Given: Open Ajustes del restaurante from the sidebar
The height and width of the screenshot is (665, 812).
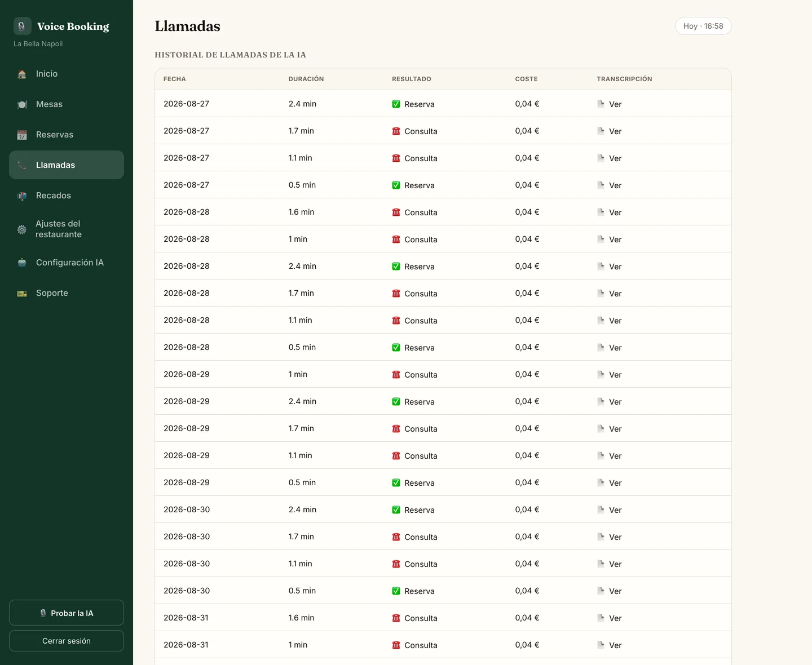Looking at the screenshot, I should click(x=67, y=229).
